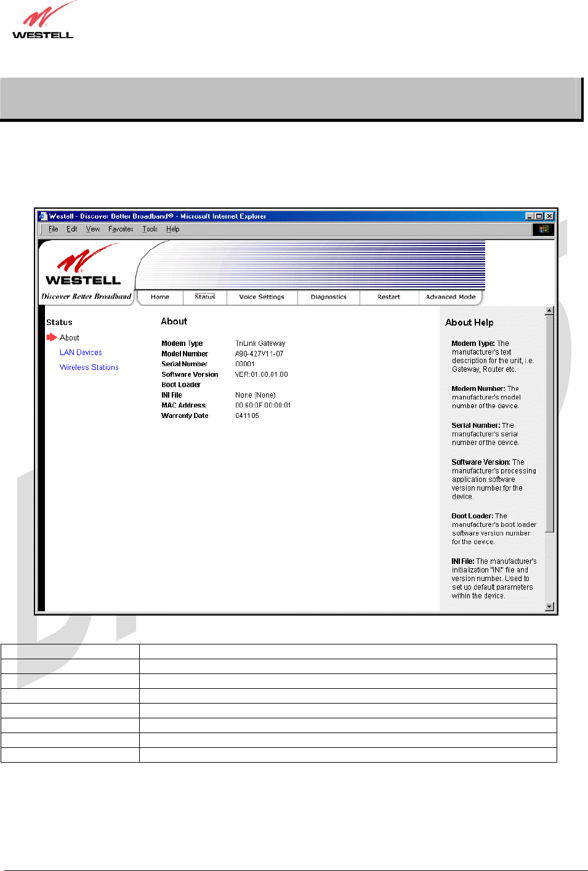Click the Software Version help description
Viewport: 588px width, 871px height.
click(x=494, y=480)
